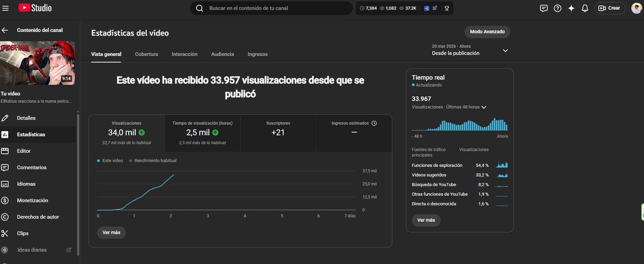
Task: Switch to the Cobertura tab
Action: coord(147,54)
